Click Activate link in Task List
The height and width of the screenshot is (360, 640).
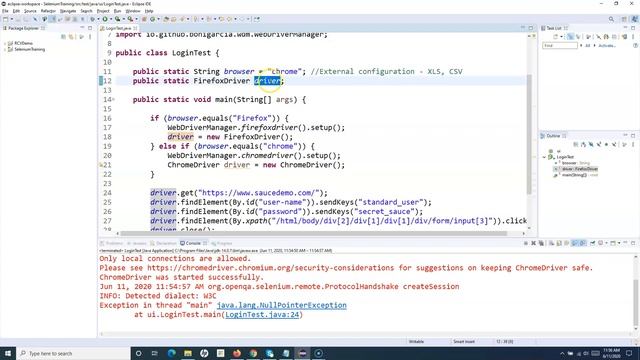click(x=607, y=46)
